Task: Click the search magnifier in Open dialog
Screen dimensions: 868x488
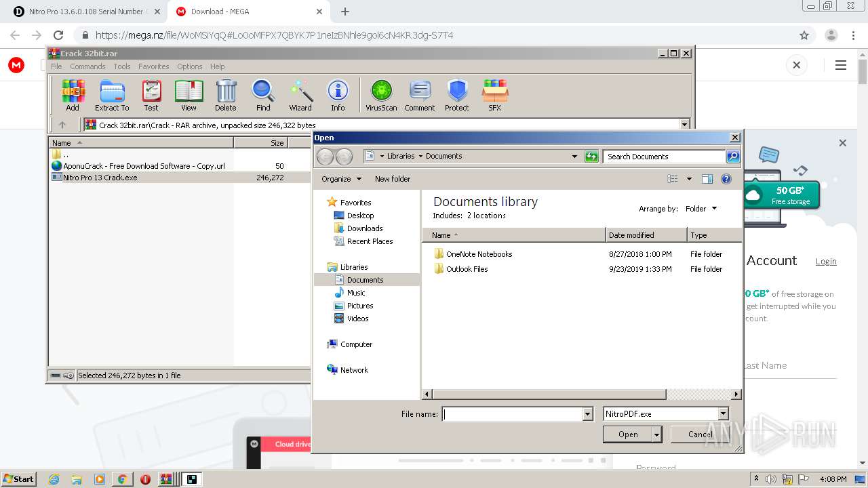Action: click(x=732, y=157)
